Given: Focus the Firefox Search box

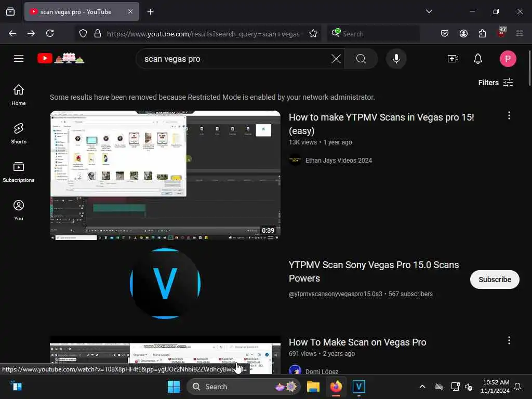Looking at the screenshot, I should click(x=373, y=34).
